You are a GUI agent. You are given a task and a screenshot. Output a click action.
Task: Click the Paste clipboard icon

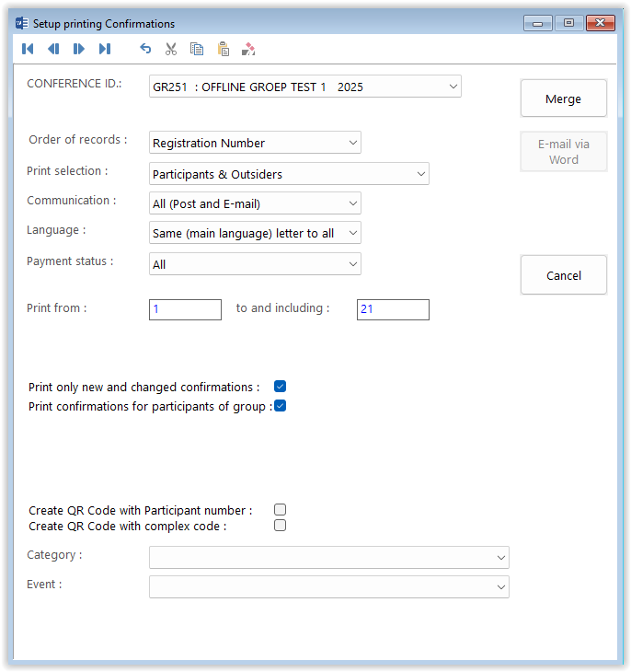223,49
